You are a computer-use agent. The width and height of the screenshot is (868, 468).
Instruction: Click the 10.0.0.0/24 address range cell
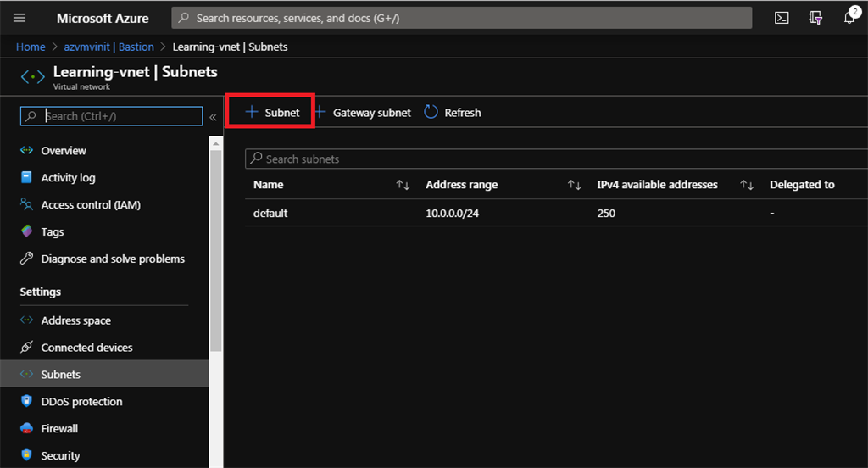[x=452, y=214]
